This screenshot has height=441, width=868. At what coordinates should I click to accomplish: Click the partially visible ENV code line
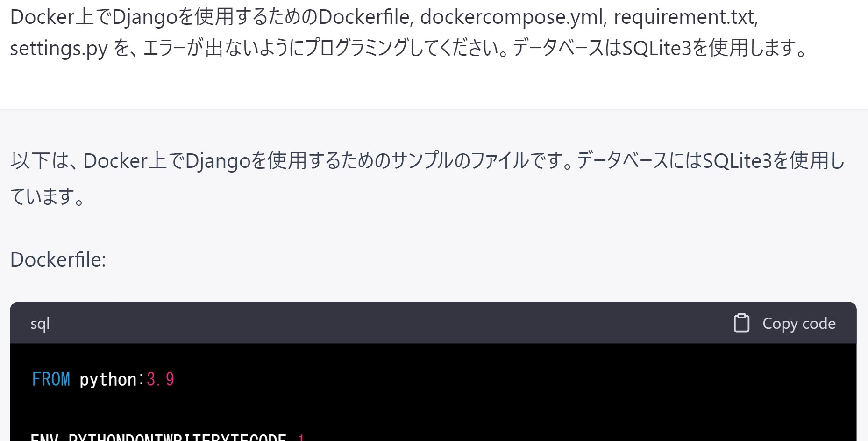click(159, 437)
